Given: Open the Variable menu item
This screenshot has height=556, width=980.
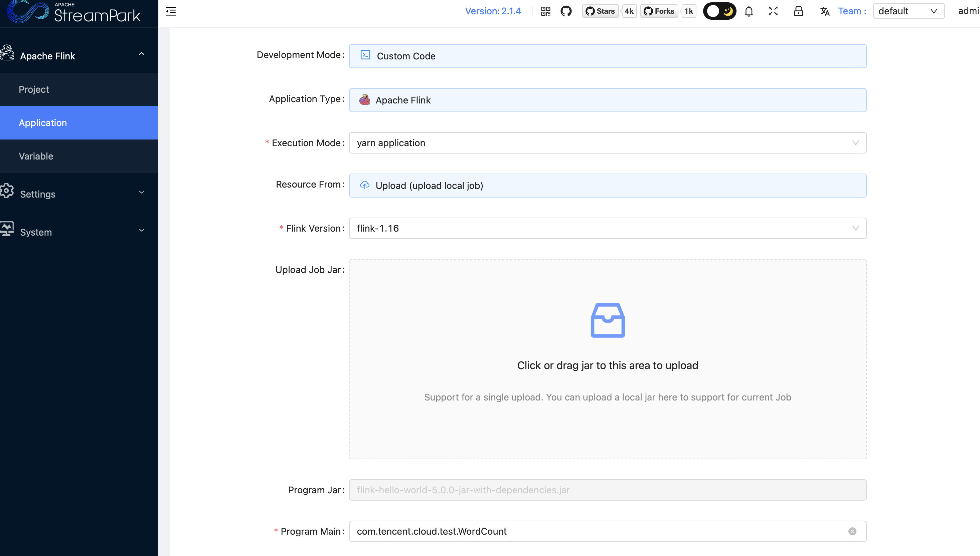Looking at the screenshot, I should point(79,156).
